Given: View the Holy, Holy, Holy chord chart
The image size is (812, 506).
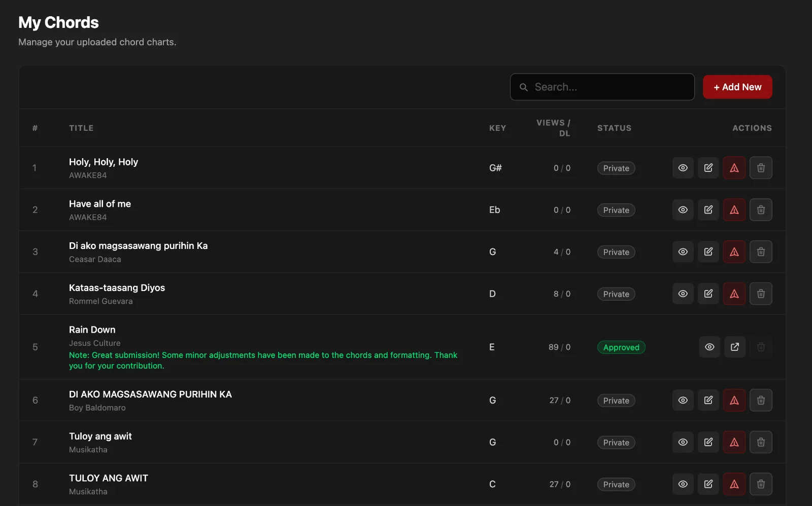Looking at the screenshot, I should (683, 168).
